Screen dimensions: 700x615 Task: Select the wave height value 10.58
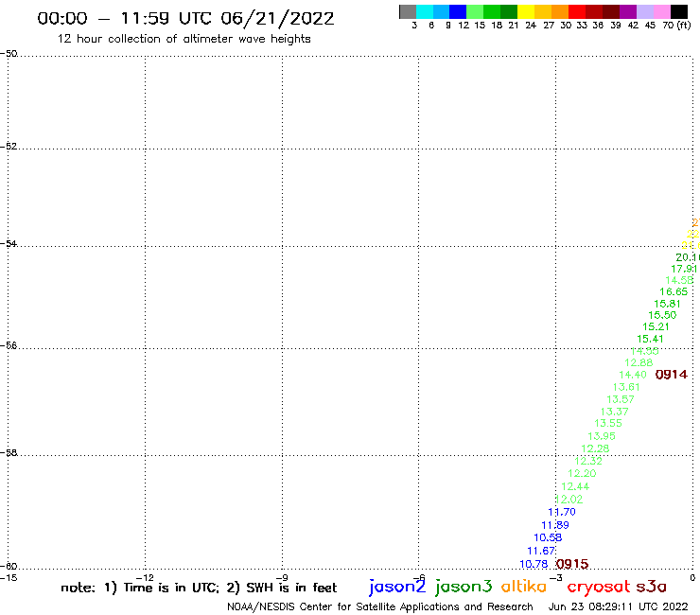click(x=548, y=537)
